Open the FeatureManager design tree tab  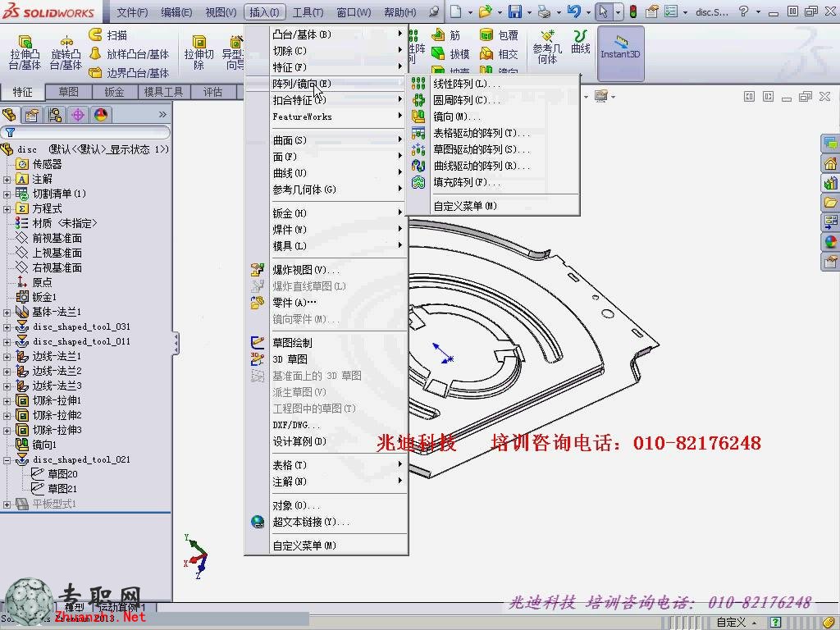click(x=10, y=115)
